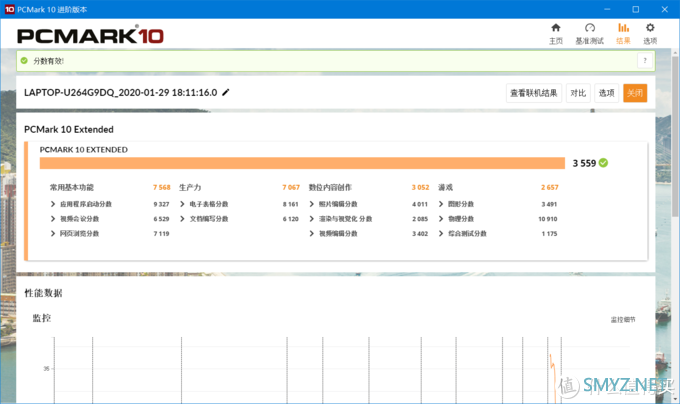Click the Options (选项) button beside Compare
Viewport: 680px width, 404px height.
click(x=606, y=93)
